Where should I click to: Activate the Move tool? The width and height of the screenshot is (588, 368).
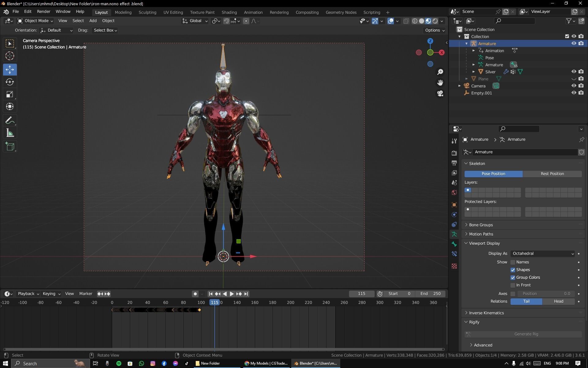pyautogui.click(x=10, y=70)
